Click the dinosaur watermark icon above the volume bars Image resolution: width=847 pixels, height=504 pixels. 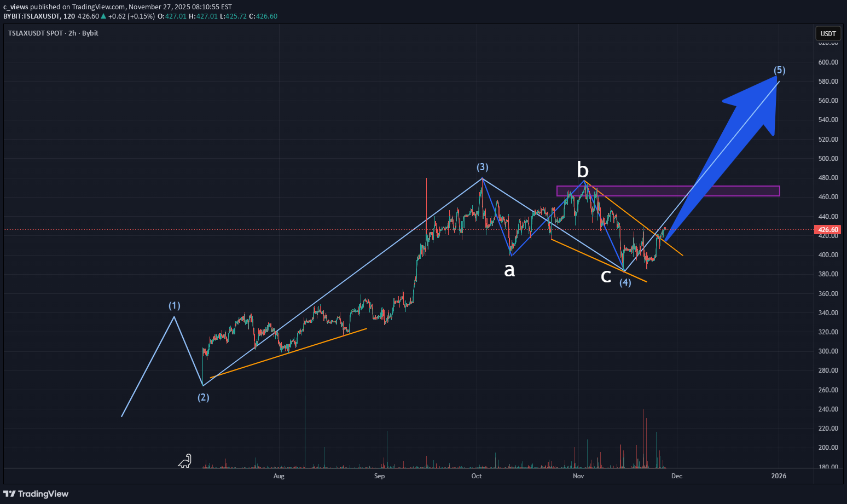185,462
